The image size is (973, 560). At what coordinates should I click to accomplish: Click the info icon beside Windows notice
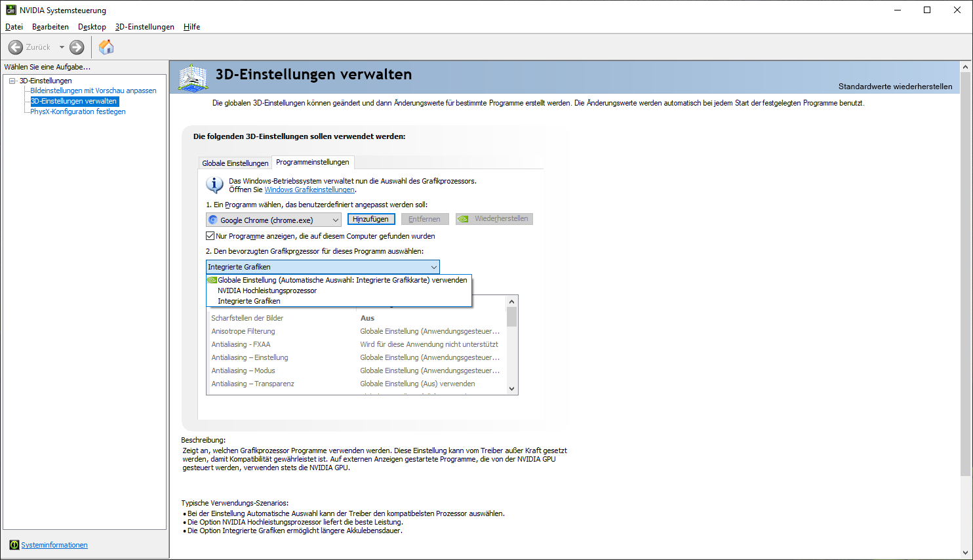[x=214, y=185]
